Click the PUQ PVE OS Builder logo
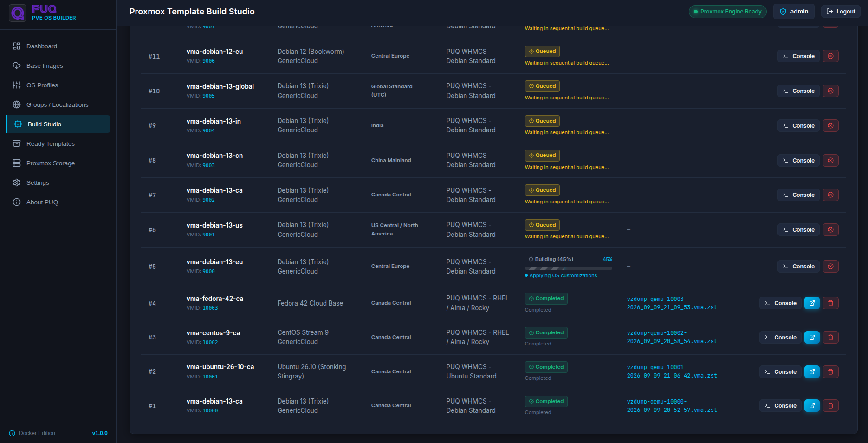868x443 pixels. (43, 13)
